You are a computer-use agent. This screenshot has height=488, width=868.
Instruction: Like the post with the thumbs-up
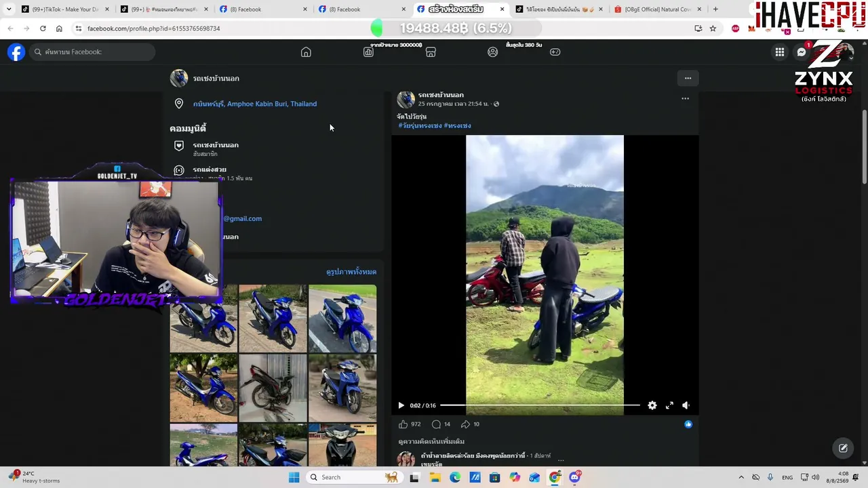[403, 424]
